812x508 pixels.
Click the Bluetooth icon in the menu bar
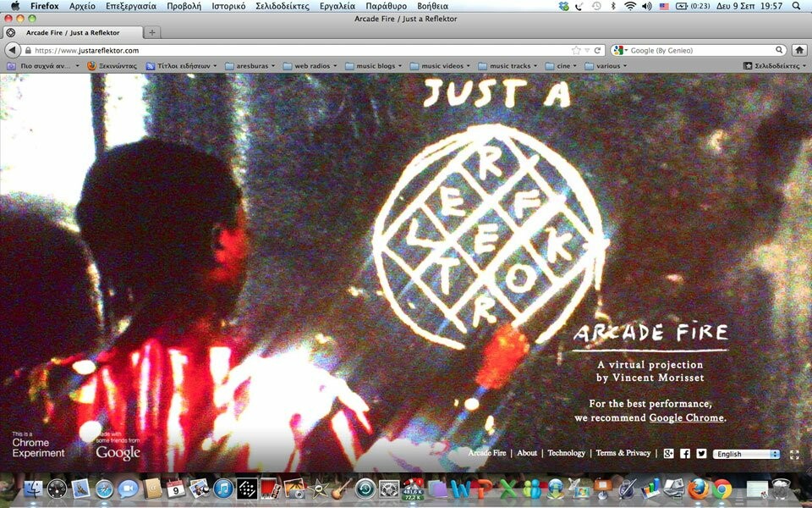coord(614,6)
